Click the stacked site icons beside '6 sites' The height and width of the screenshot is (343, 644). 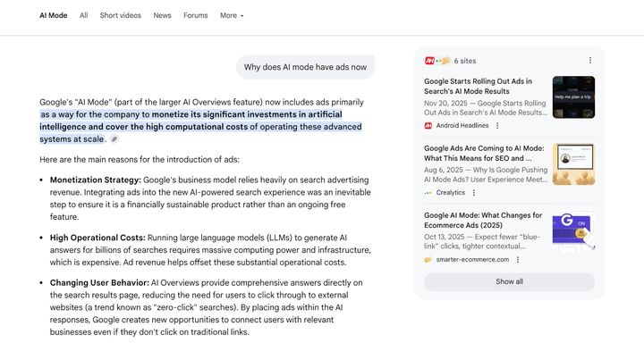click(x=437, y=61)
